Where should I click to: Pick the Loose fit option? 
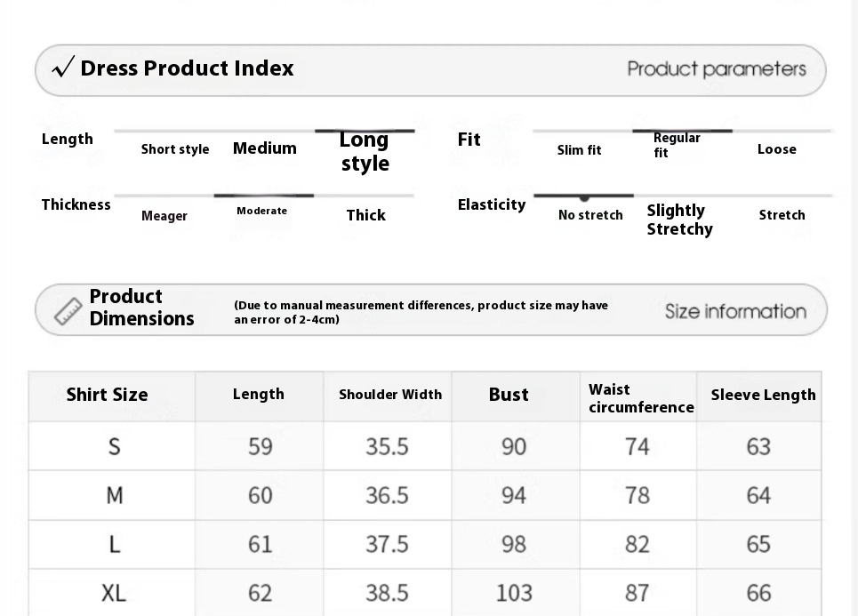[777, 149]
